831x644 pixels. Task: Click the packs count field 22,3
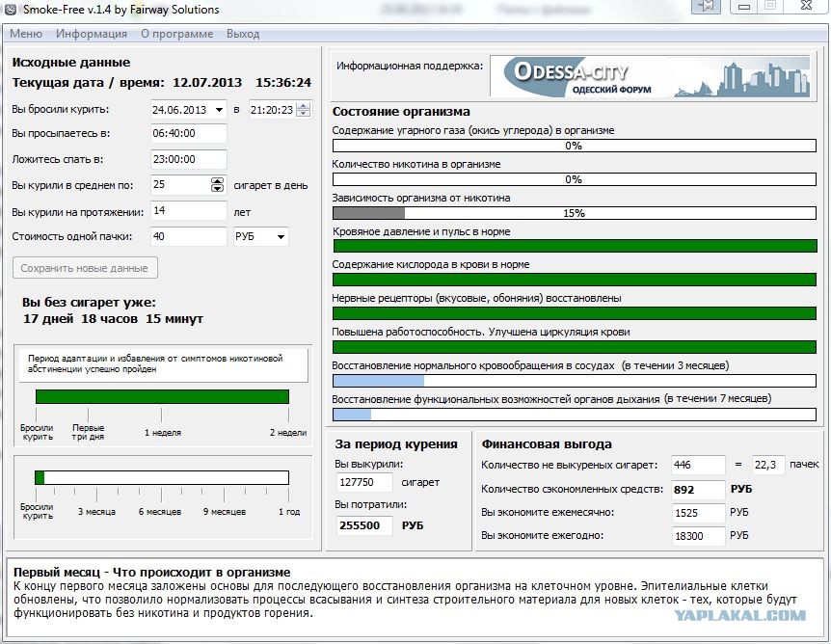tap(768, 465)
